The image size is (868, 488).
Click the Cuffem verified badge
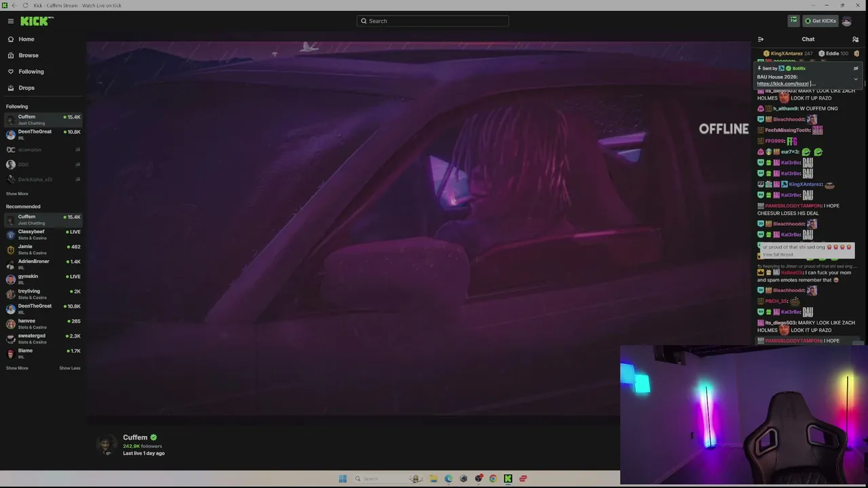click(153, 438)
